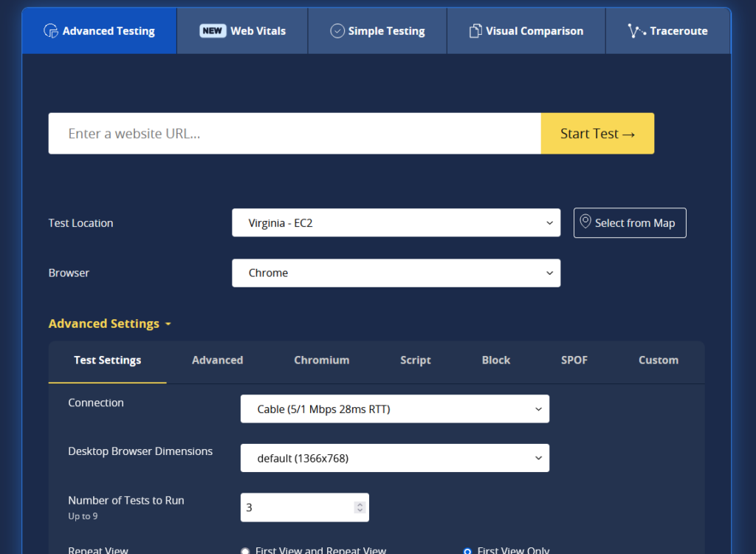Image resolution: width=756 pixels, height=554 pixels.
Task: Click the map pin icon
Action: [x=585, y=222]
